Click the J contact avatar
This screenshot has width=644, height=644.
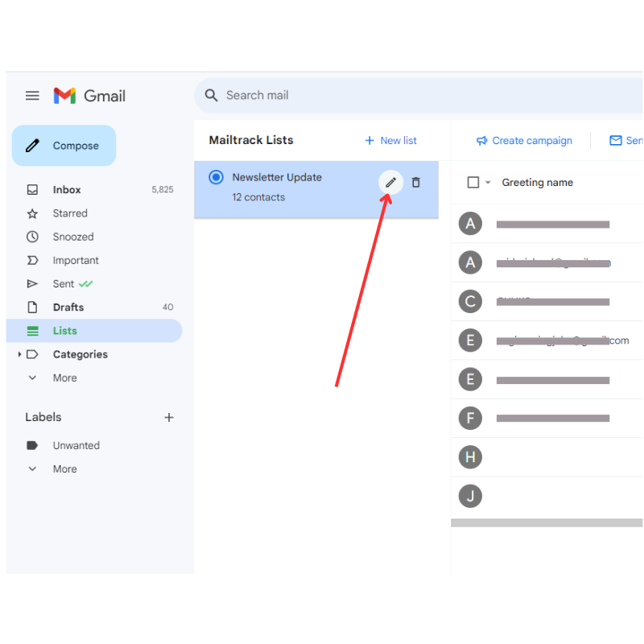click(x=470, y=496)
